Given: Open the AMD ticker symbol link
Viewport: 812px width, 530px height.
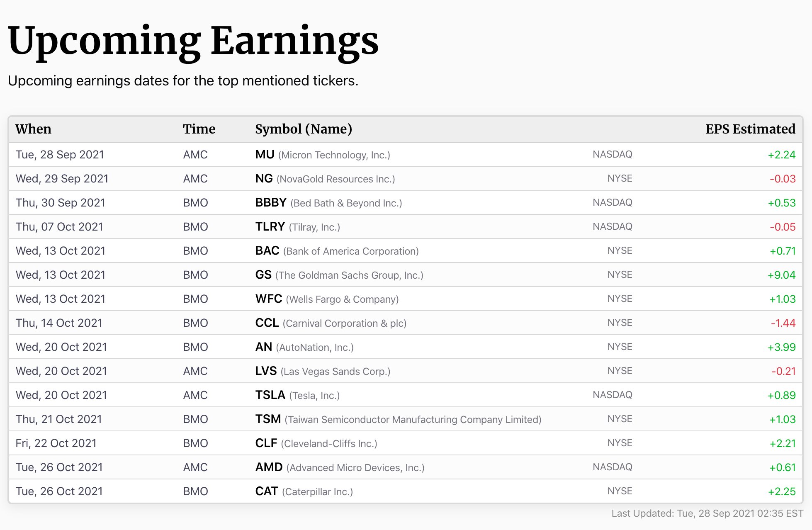Looking at the screenshot, I should click(x=269, y=467).
